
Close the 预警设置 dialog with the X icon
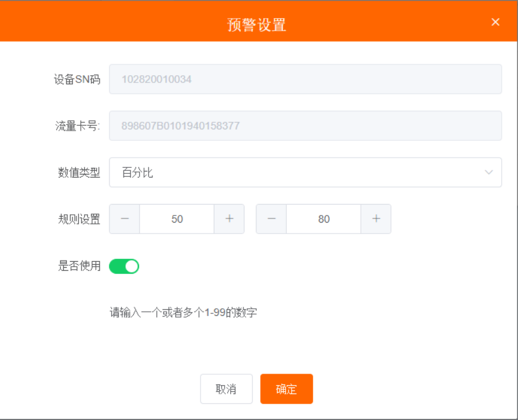point(495,22)
